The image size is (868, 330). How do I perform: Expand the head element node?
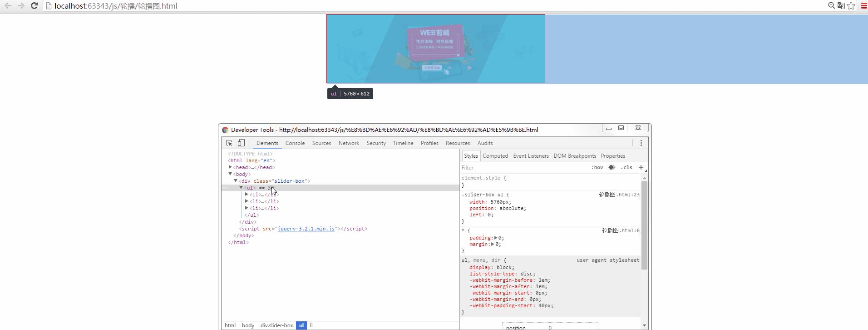(230, 167)
